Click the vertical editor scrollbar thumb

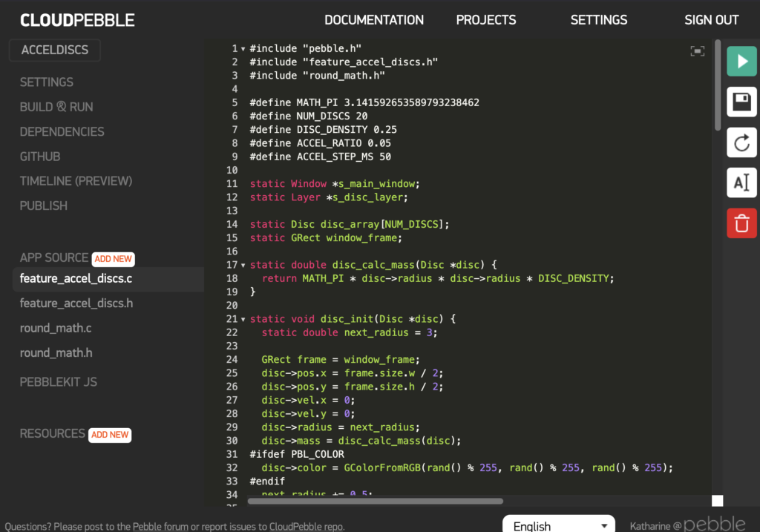pos(718,85)
